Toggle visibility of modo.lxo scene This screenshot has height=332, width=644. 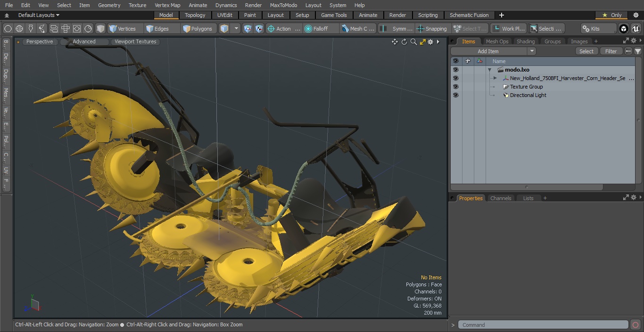(455, 70)
